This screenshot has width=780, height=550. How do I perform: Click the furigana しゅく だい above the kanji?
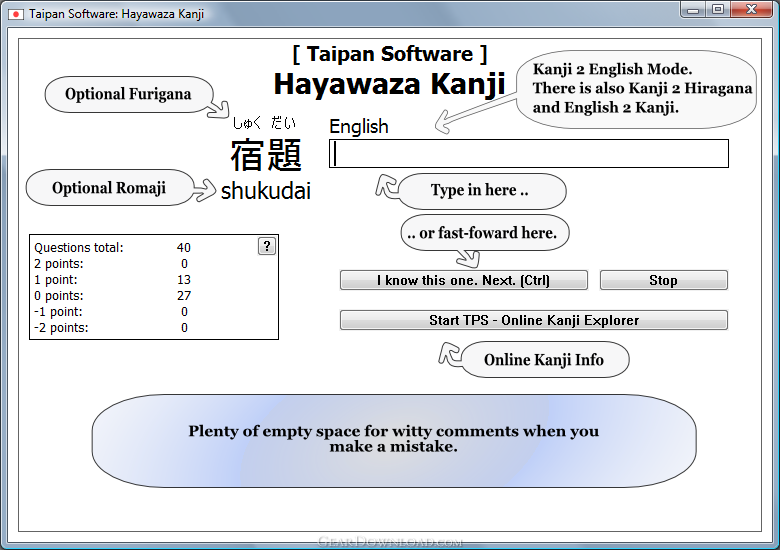pos(264,123)
